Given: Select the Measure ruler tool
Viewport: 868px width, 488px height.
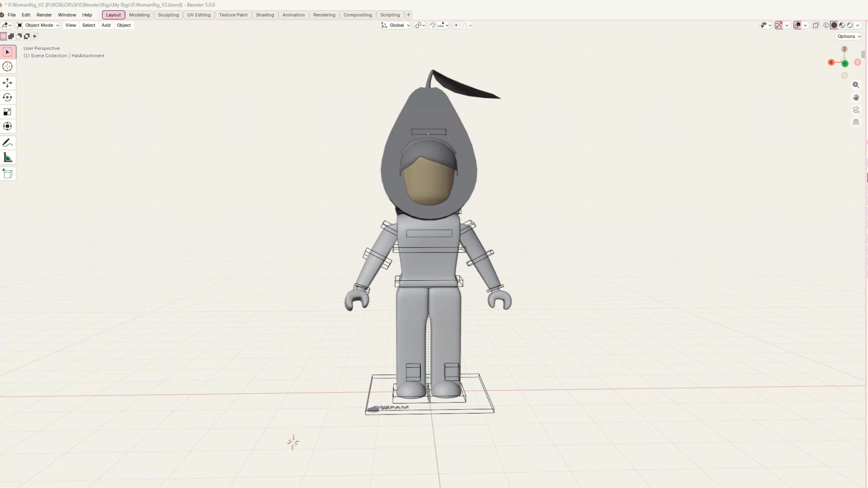Looking at the screenshot, I should click(x=8, y=157).
